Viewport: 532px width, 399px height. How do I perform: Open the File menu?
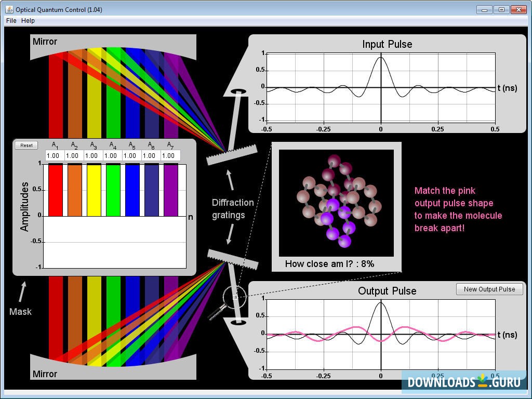point(11,20)
